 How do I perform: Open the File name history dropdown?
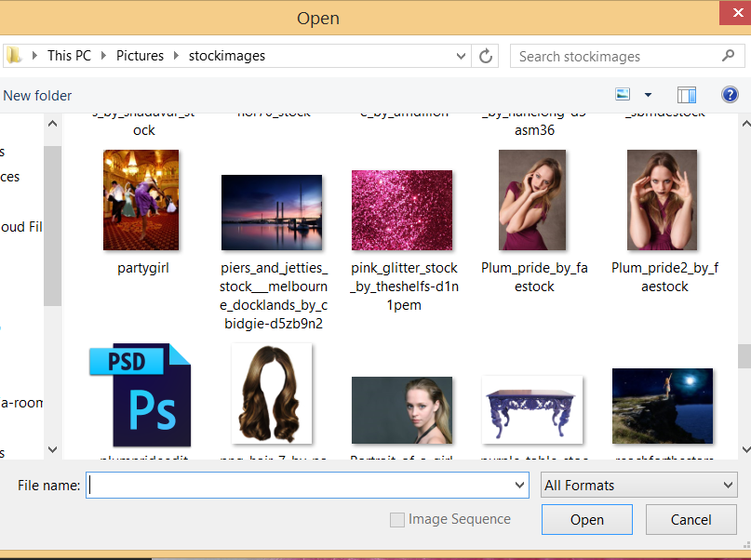pos(519,485)
